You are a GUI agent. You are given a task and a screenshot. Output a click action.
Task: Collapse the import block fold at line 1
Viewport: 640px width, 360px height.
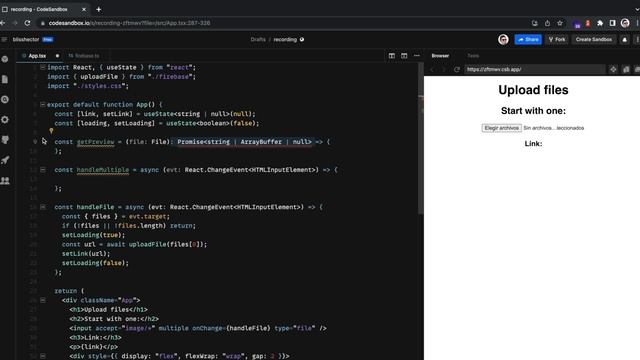42,67
